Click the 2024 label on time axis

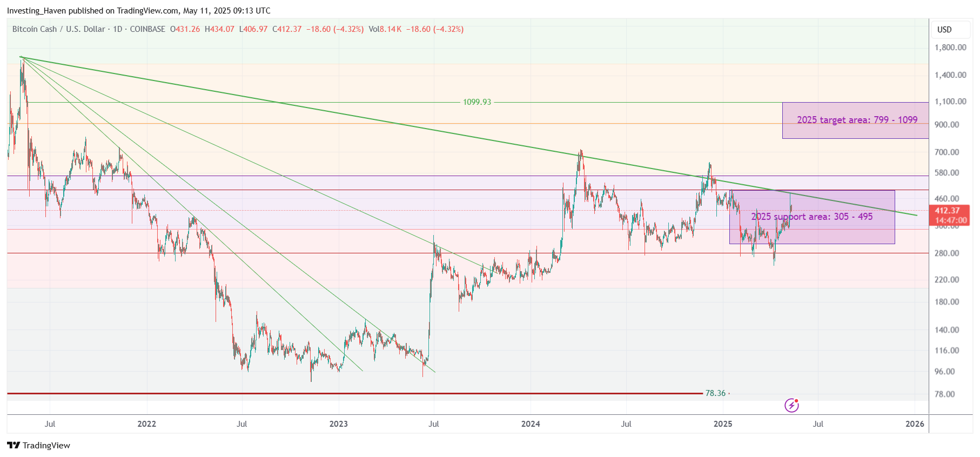coord(531,424)
